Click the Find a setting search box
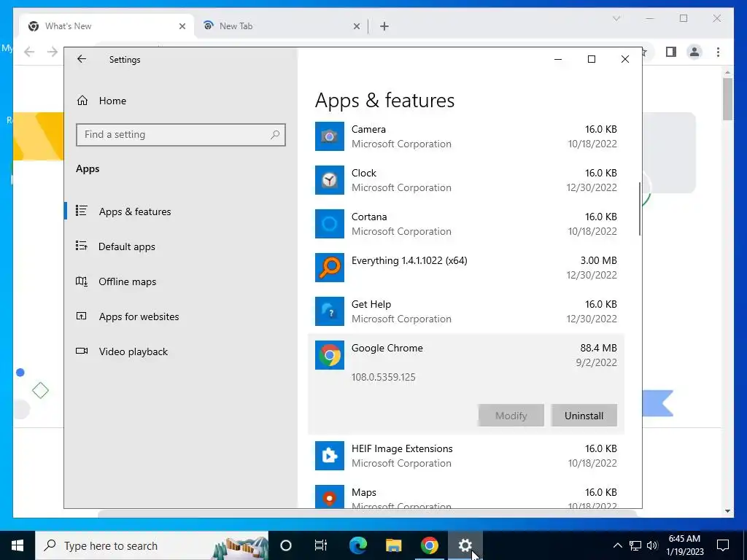The height and width of the screenshot is (560, 747). click(x=181, y=135)
